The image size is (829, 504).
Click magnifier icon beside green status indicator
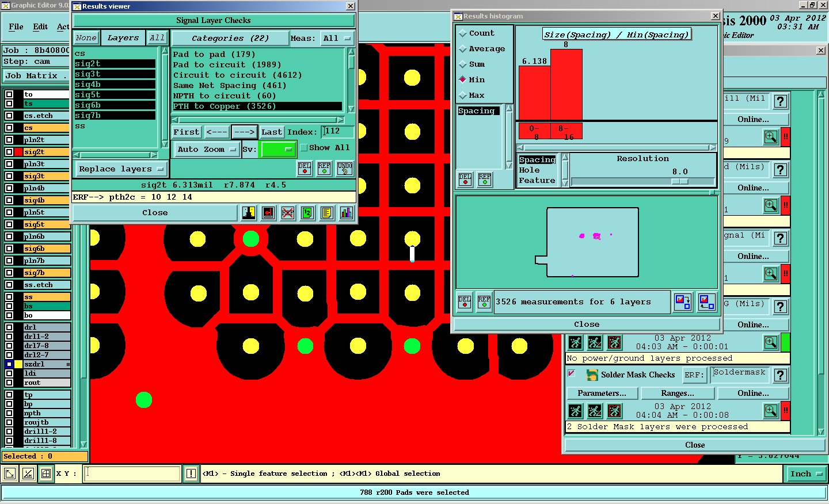pyautogui.click(x=771, y=342)
